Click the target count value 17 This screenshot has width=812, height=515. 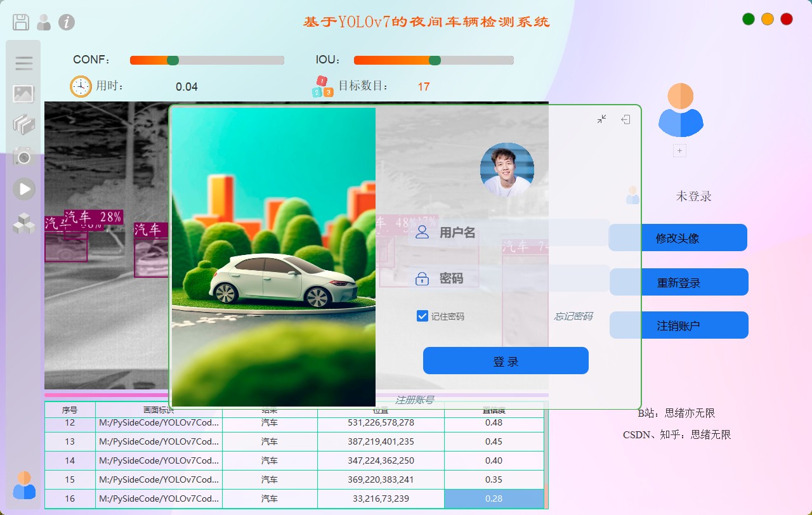[424, 87]
